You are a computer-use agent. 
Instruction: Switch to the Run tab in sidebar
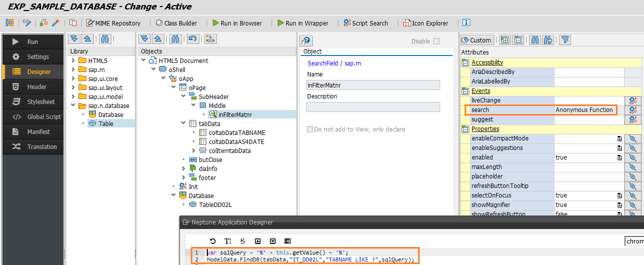click(33, 42)
